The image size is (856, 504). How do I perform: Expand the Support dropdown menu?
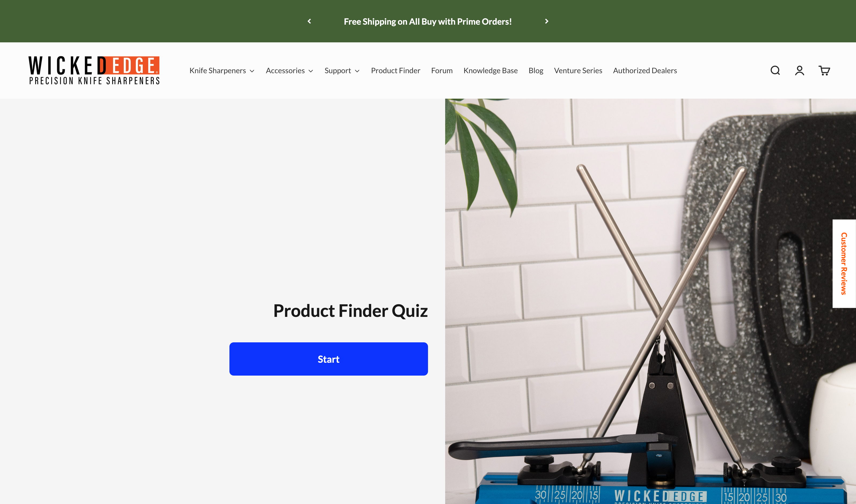342,71
